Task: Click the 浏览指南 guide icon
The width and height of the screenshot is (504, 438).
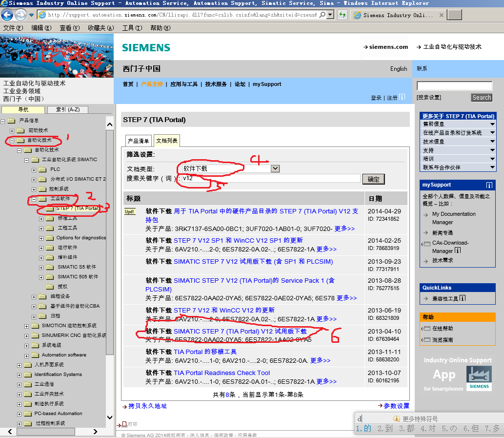Action: click(x=425, y=339)
